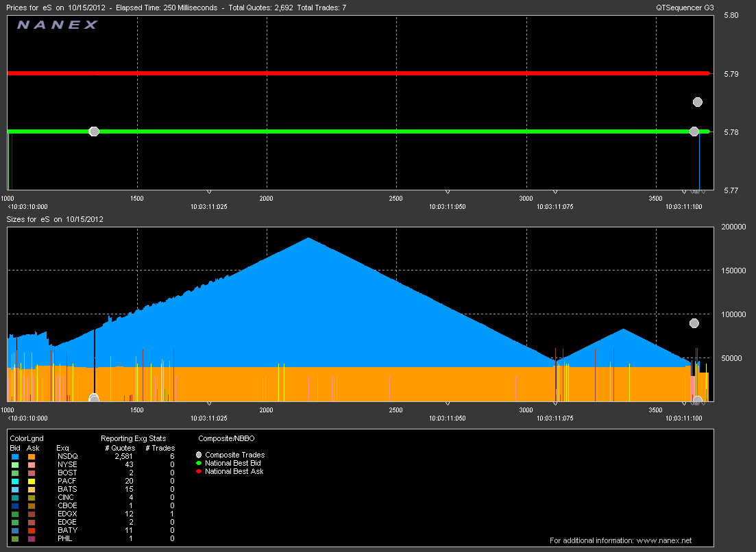Click the price chart tick marker above 10:03:11:075
The height and width of the screenshot is (552, 756).
click(x=555, y=192)
